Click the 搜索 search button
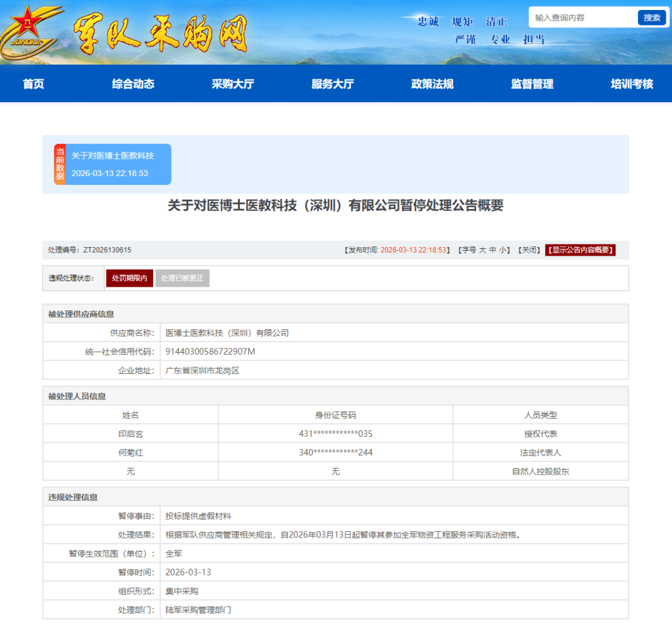672x624 pixels. coord(651,17)
